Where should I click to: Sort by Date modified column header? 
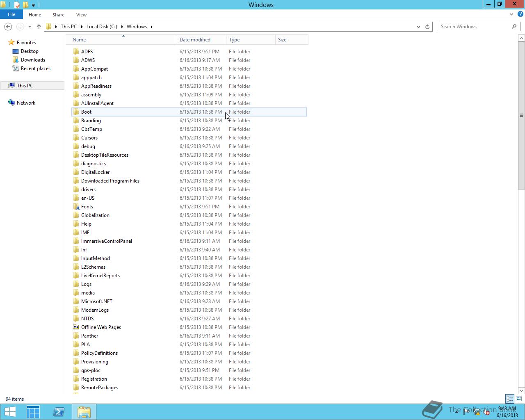[x=202, y=40]
